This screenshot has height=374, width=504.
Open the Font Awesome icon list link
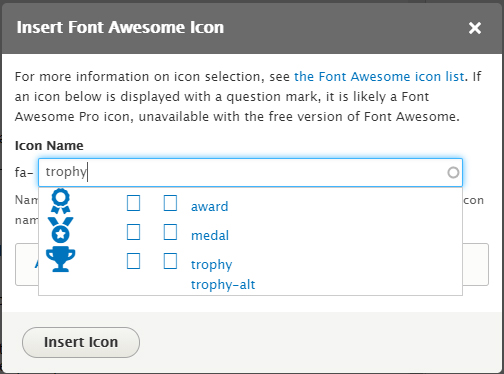379,77
